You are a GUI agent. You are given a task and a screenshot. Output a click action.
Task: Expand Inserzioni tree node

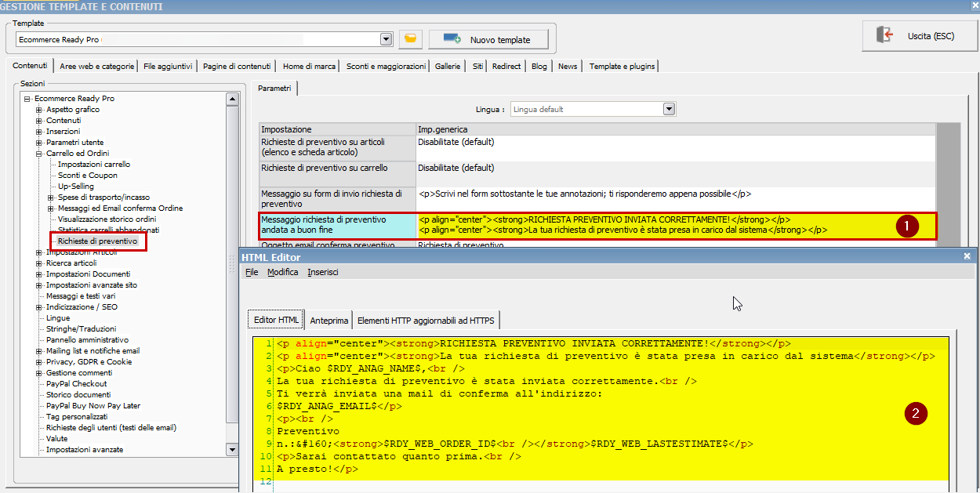[x=39, y=132]
